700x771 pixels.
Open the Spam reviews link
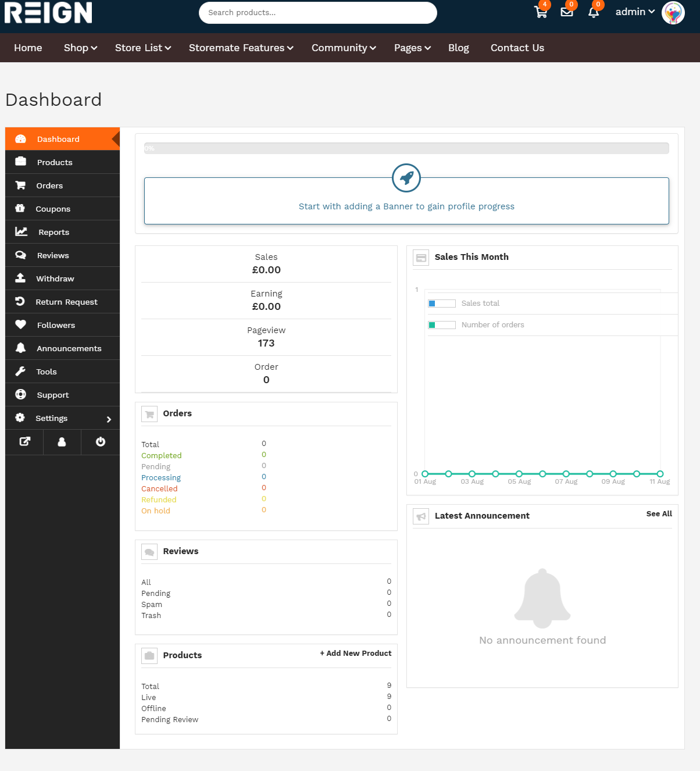tap(152, 605)
